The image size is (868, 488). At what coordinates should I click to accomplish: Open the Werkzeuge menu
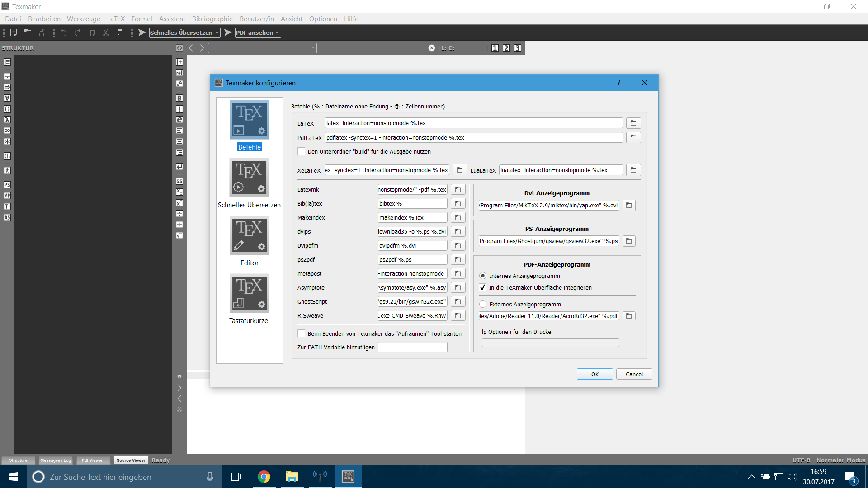[84, 19]
